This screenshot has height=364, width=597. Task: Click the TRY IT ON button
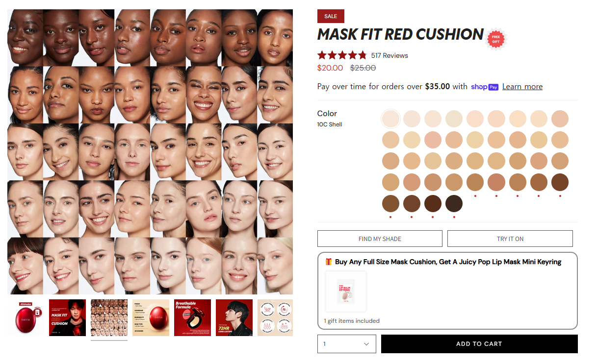coord(510,239)
